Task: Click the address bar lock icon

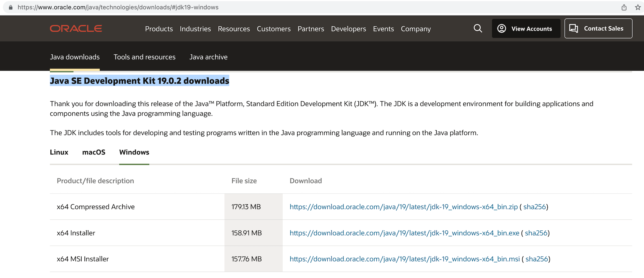Action: coord(10,7)
